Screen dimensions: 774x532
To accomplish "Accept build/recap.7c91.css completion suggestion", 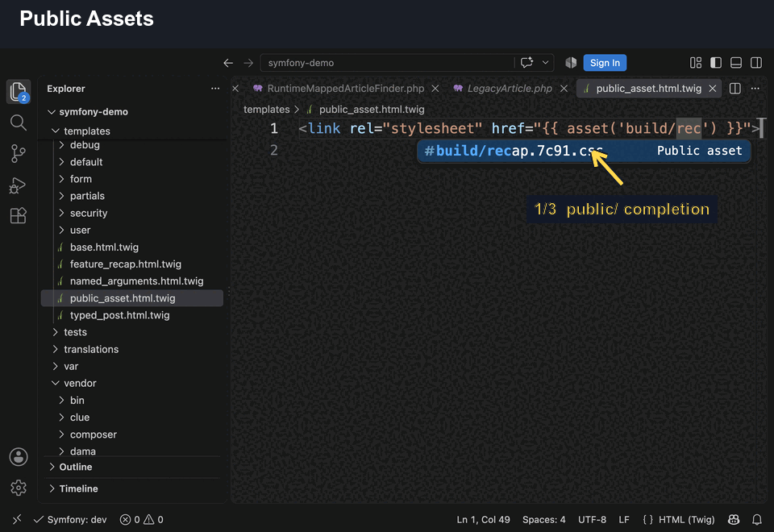I will 584,151.
